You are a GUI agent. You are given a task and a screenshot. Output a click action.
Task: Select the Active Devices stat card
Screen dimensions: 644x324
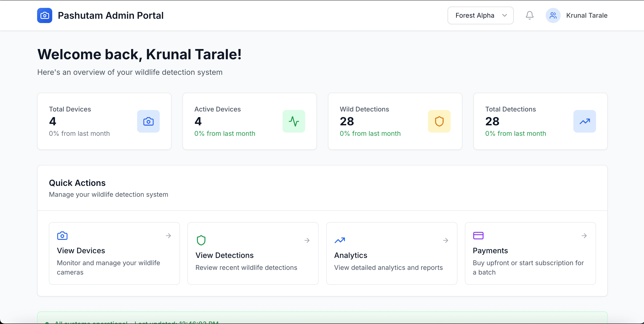click(250, 121)
